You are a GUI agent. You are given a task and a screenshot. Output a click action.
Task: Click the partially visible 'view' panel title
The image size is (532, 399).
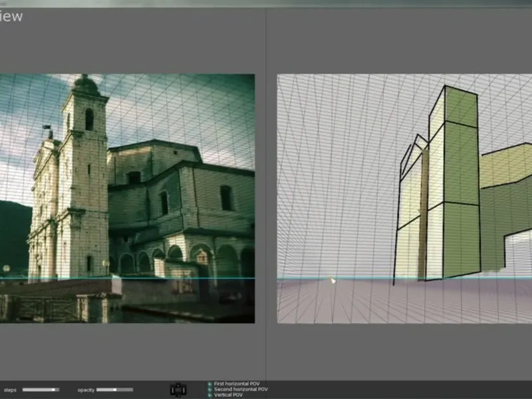point(11,17)
